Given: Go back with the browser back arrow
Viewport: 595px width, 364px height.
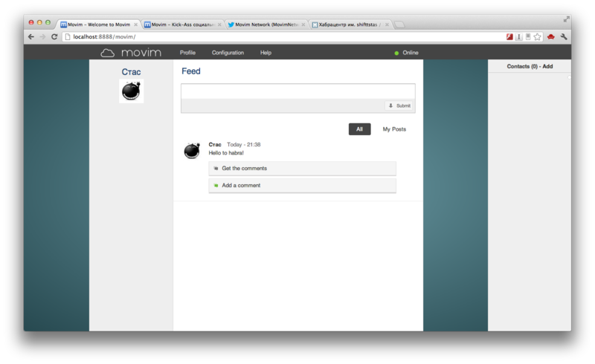Looking at the screenshot, I should click(31, 37).
